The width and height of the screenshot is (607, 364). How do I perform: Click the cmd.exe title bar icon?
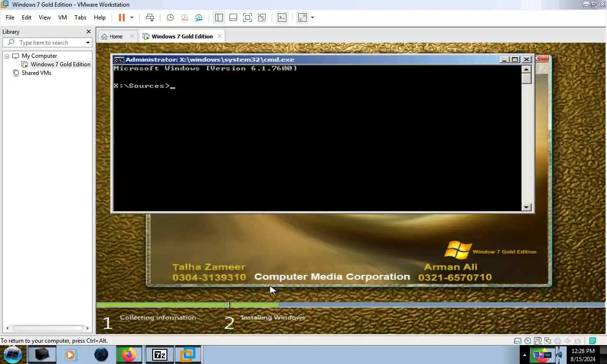pyautogui.click(x=119, y=60)
